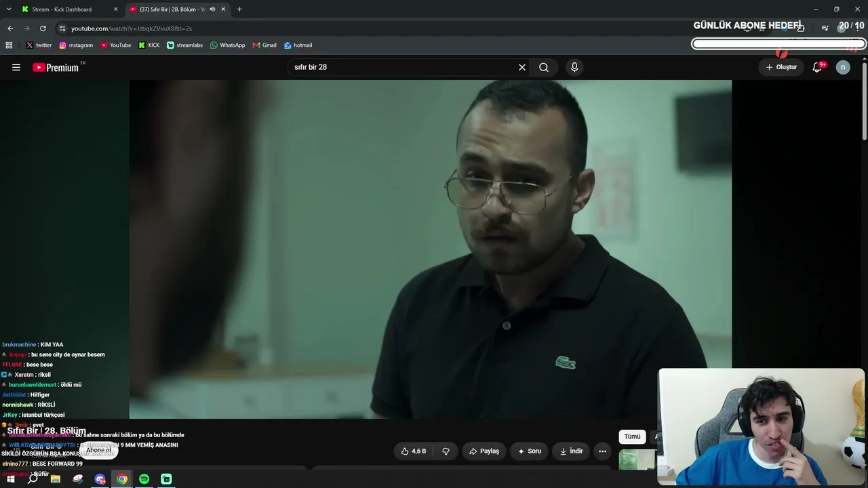Open a new browser tab
The width and height of the screenshot is (868, 488).
click(x=239, y=9)
